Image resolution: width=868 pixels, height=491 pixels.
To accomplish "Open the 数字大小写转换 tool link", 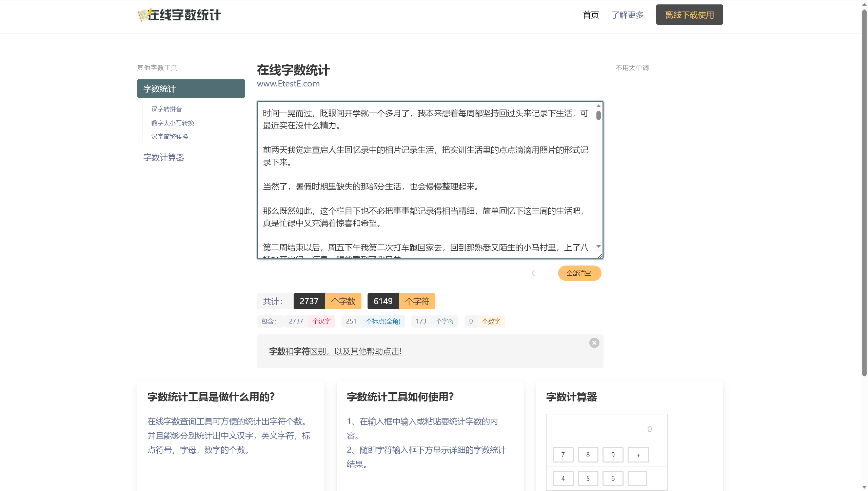I will (173, 123).
